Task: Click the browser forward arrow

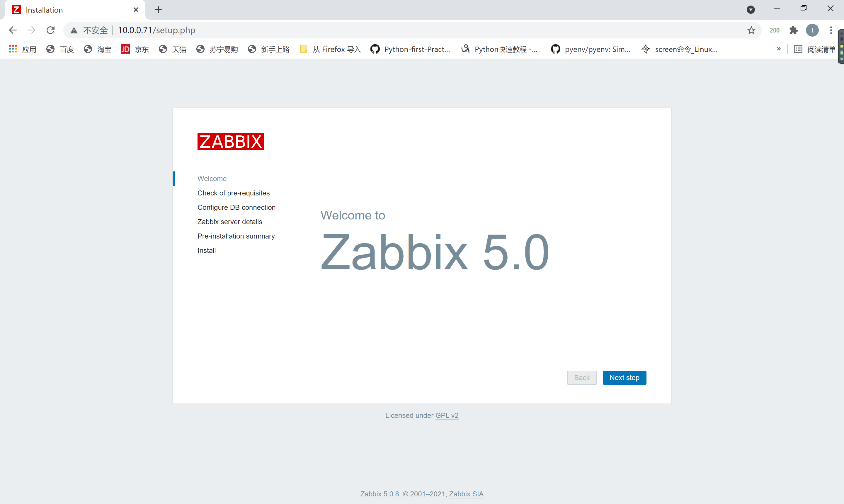Action: (x=32, y=30)
